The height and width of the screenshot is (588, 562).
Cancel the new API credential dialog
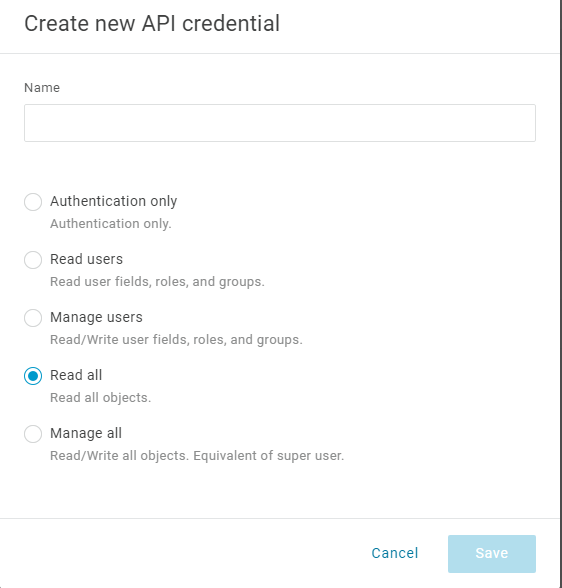click(x=394, y=553)
